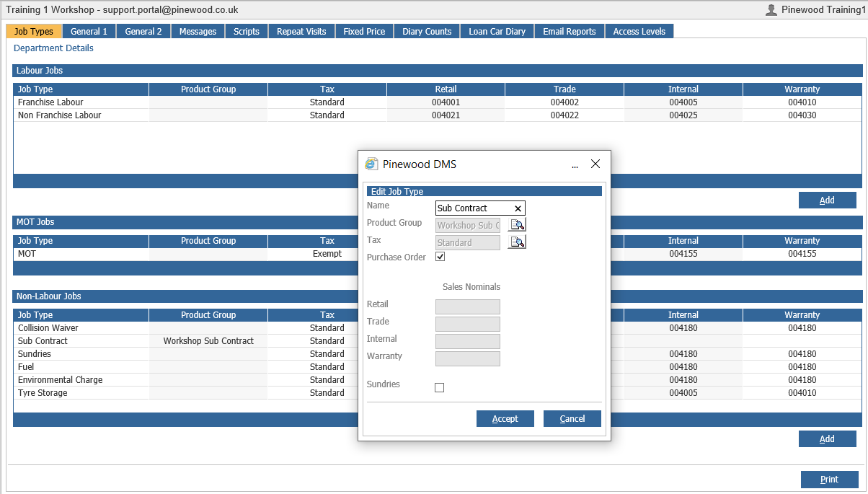This screenshot has width=868, height=494.
Task: Click the Warranty nominal field
Action: [x=468, y=359]
